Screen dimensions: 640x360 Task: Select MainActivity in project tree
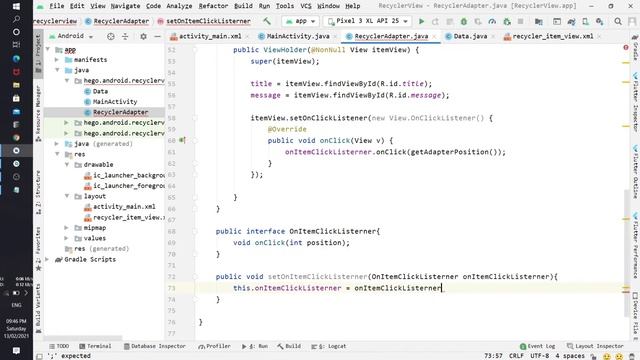click(x=115, y=102)
